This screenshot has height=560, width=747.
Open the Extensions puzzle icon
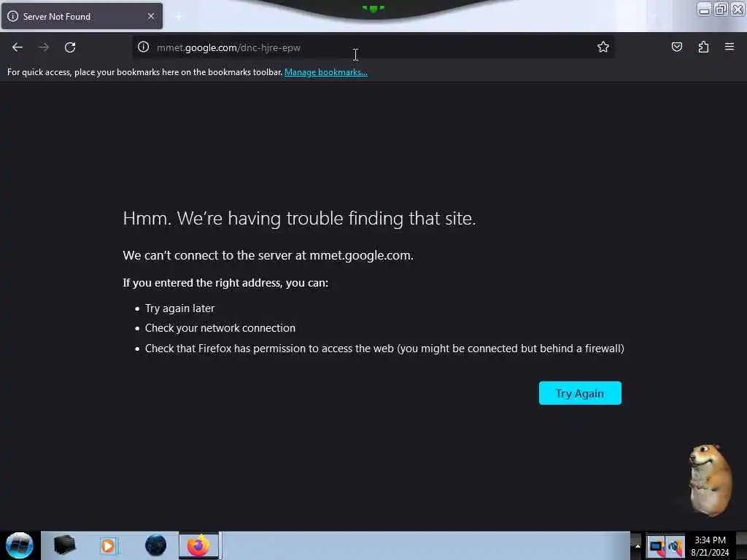point(703,47)
